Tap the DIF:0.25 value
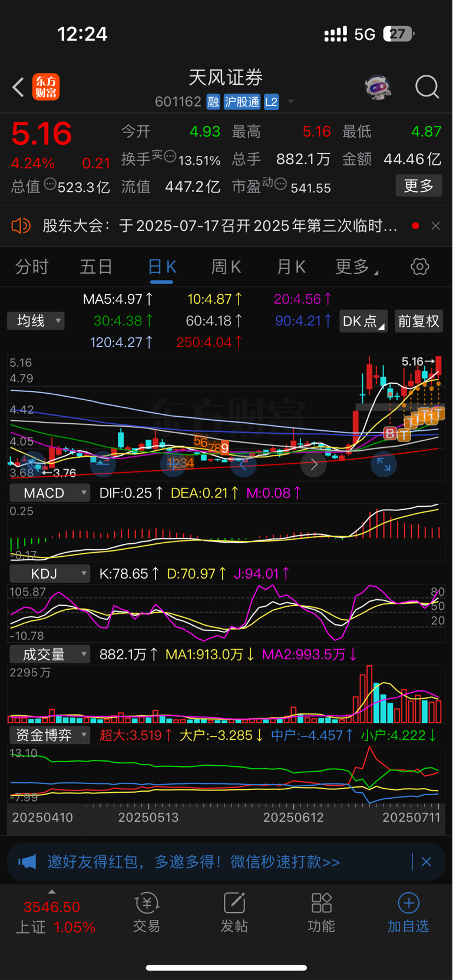 tap(131, 493)
